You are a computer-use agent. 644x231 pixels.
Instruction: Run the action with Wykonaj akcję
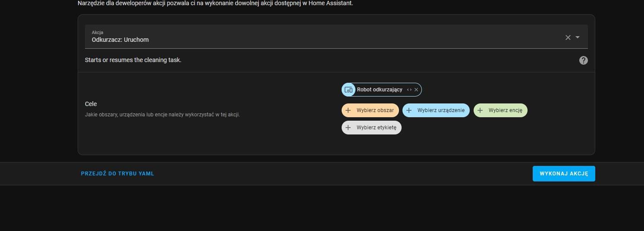pyautogui.click(x=564, y=174)
